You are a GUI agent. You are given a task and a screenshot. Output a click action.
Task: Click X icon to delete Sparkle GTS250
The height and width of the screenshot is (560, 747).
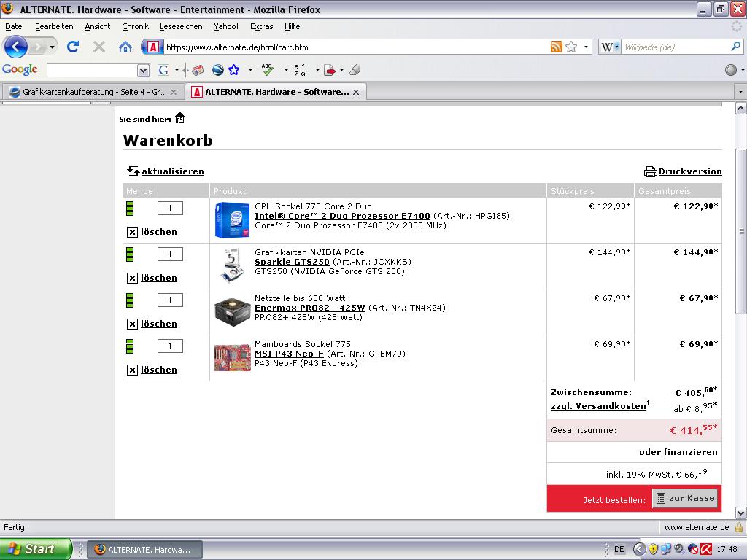(133, 278)
